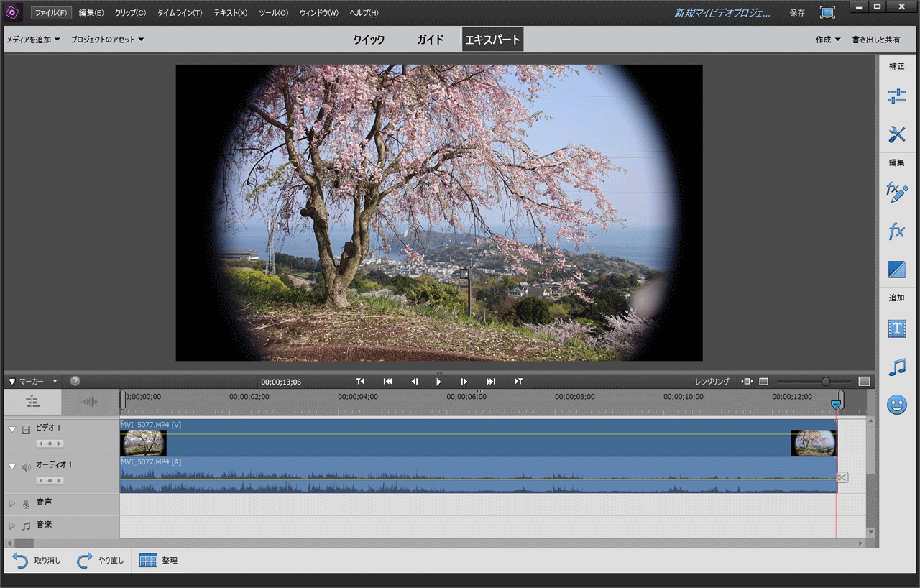Open the Project Assets dropdown
Screen dimensions: 920x588
coord(107,40)
